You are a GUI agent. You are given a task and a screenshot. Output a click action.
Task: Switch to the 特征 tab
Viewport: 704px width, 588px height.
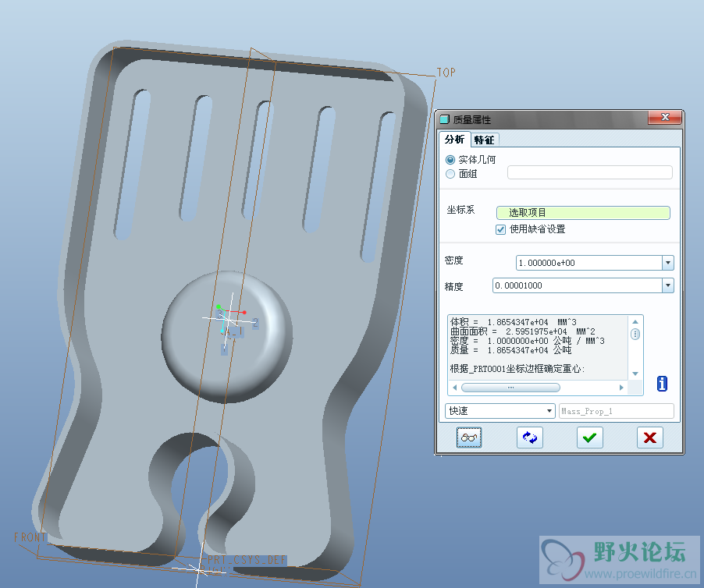point(484,140)
